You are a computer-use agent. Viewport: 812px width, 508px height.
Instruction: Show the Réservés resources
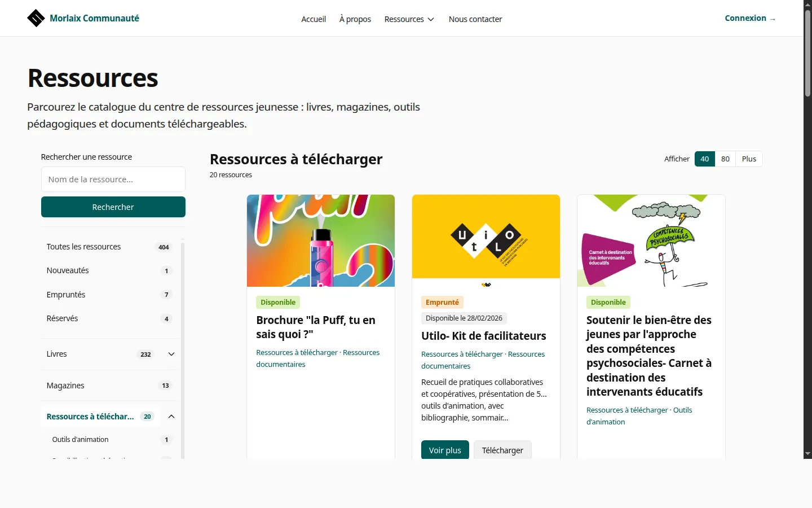click(109, 318)
